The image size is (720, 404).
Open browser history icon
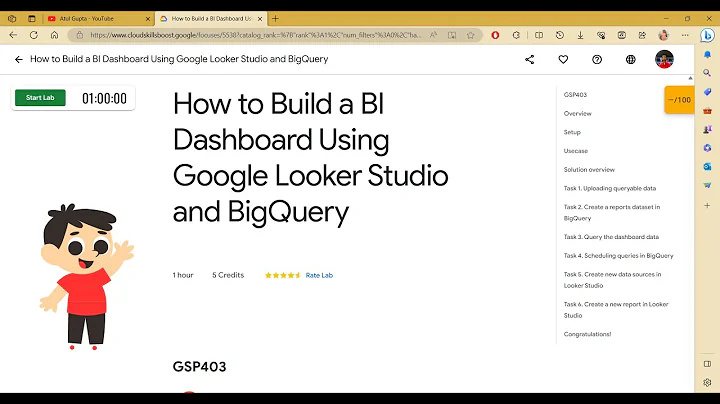point(559,35)
